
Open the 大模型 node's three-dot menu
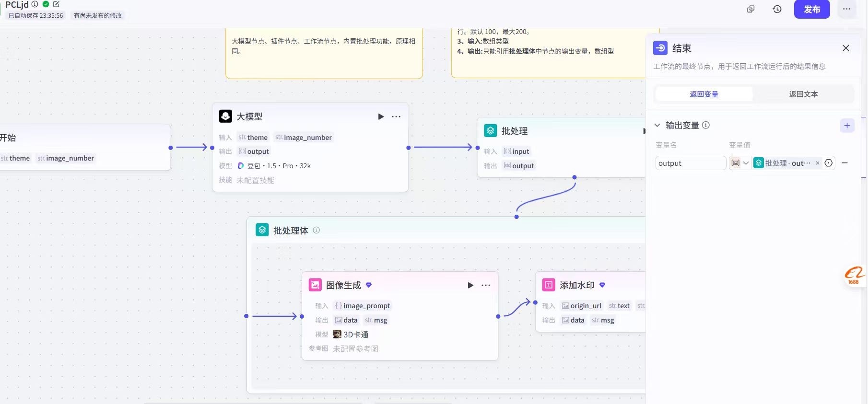click(396, 116)
